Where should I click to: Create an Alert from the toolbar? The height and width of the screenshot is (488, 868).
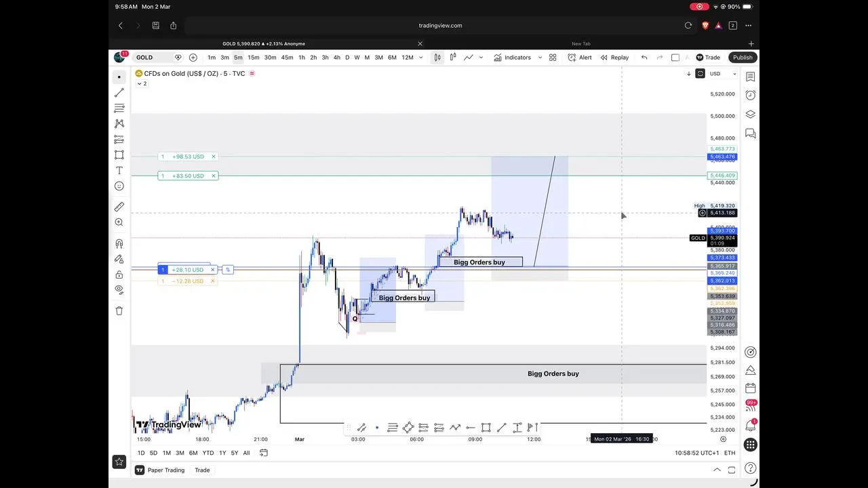pos(580,58)
